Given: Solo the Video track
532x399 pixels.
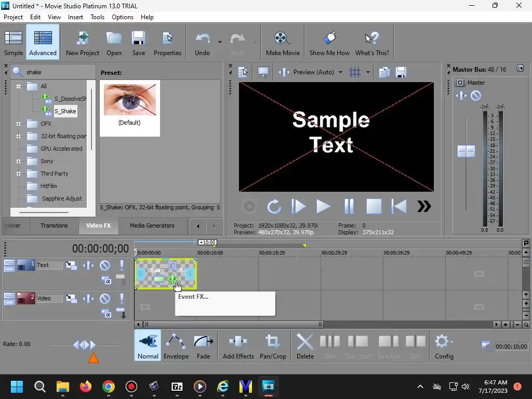Looking at the screenshot, I should tap(122, 299).
